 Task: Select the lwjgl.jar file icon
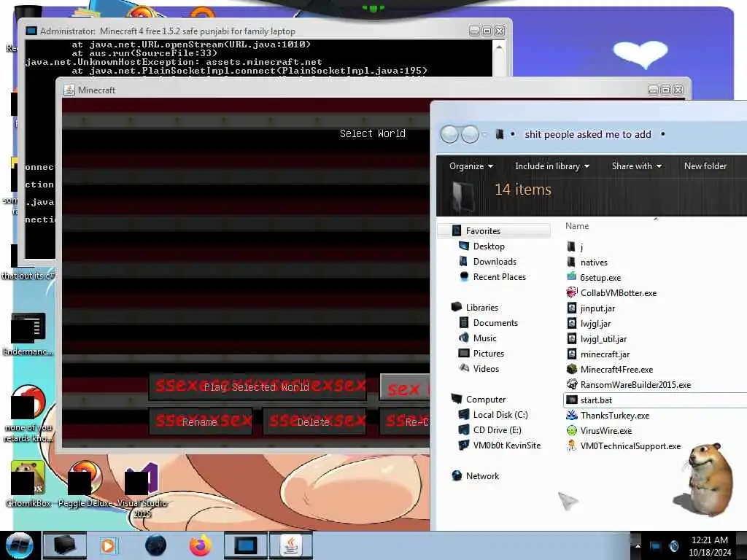pos(571,323)
